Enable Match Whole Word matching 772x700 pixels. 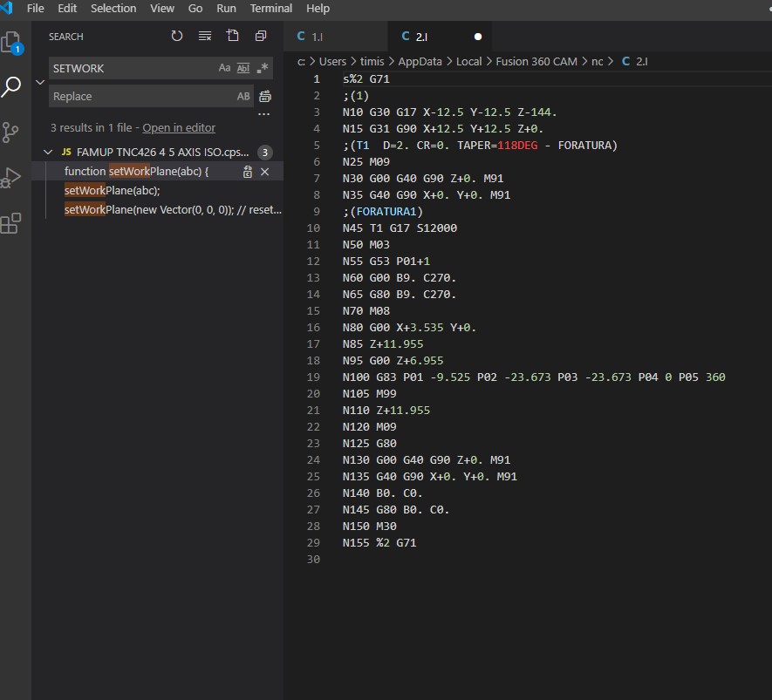243,68
